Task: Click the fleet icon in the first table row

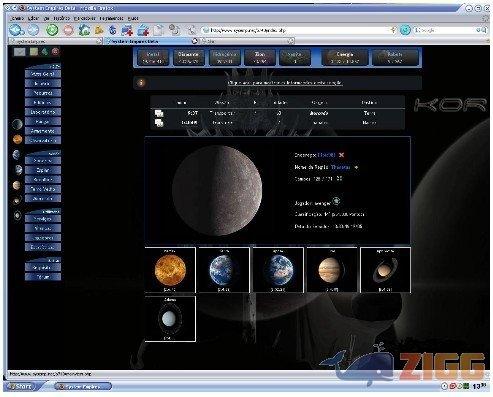Action: [x=159, y=113]
